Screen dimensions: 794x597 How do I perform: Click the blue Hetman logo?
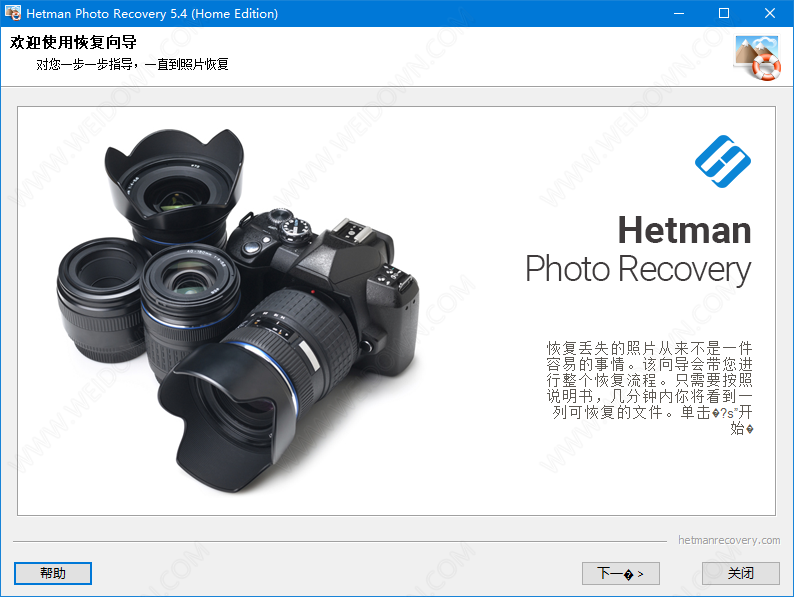[723, 161]
